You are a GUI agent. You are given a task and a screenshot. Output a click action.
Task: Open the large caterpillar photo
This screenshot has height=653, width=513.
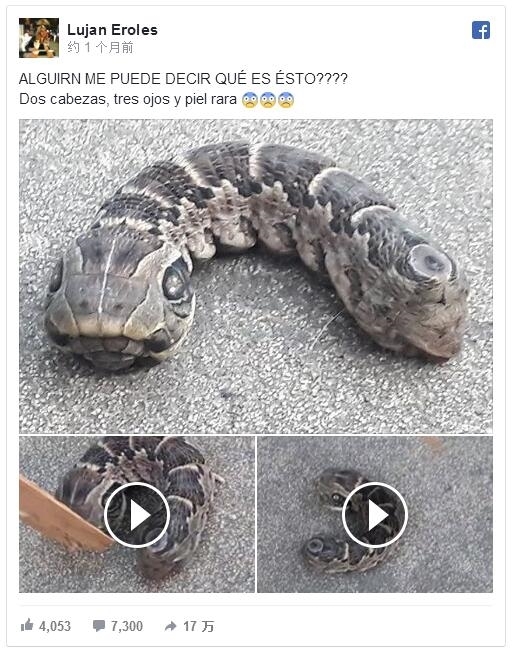tap(256, 276)
